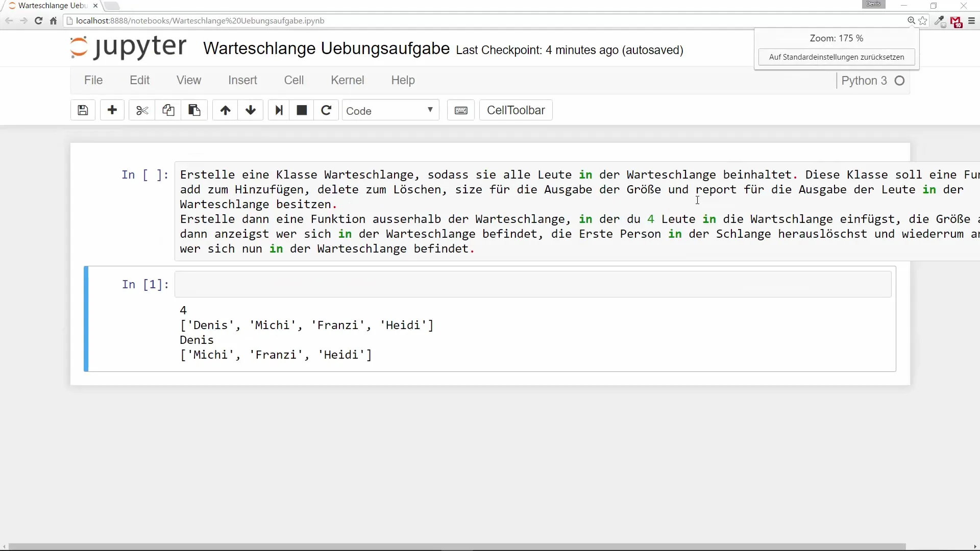
Task: Reset zoom with Auf Standardeinstellungen zurücksetzen
Action: click(x=837, y=57)
